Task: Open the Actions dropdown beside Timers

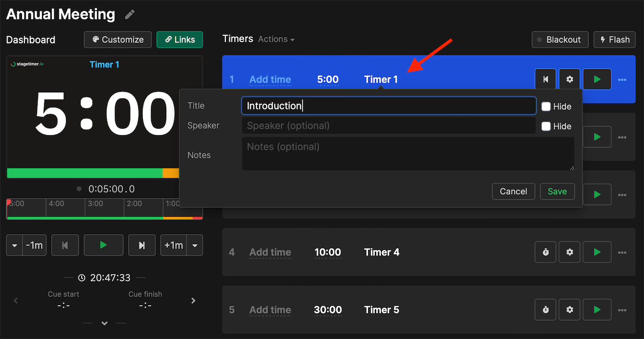Action: tap(276, 39)
